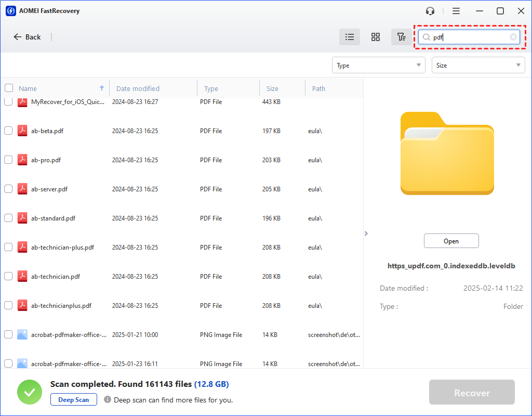Switch to list view layout
Image resolution: width=532 pixels, height=416 pixels.
pos(350,37)
